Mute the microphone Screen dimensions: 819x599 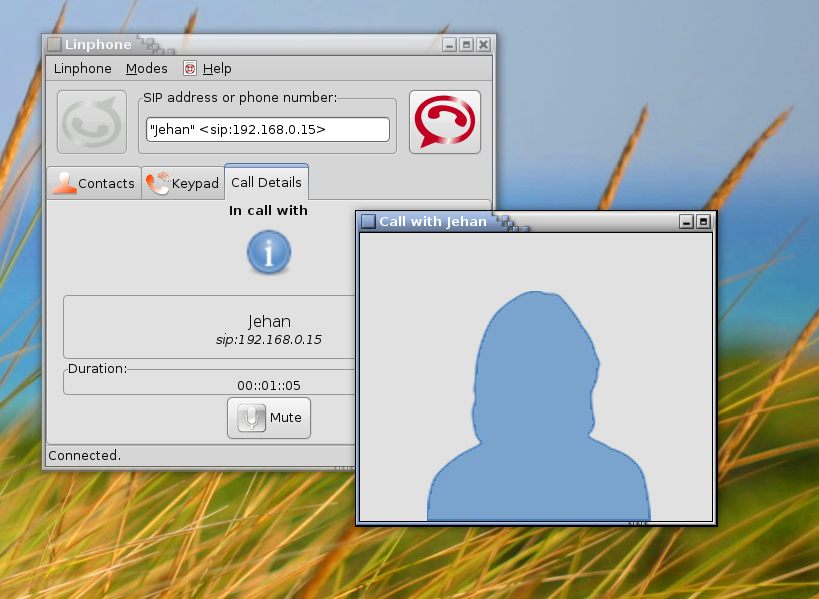269,418
